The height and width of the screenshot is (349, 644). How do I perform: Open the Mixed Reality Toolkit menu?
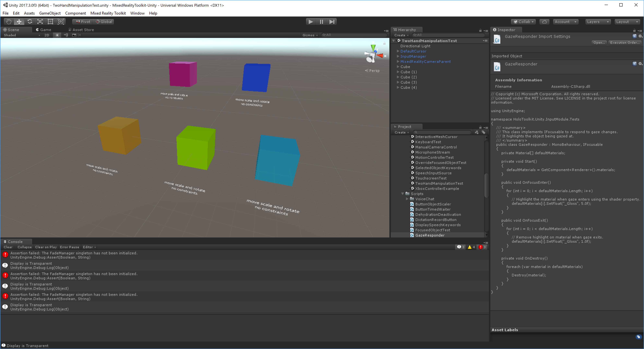click(x=108, y=13)
